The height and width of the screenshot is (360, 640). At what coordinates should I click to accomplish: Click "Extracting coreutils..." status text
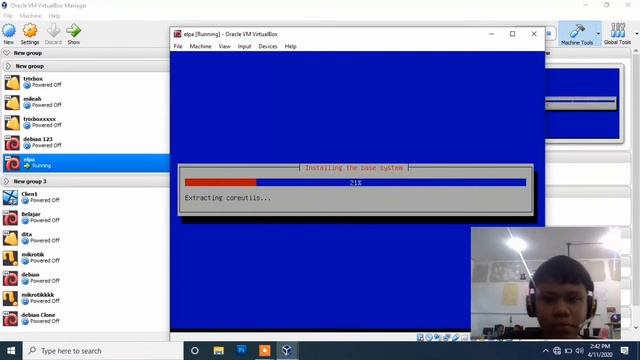coord(228,198)
